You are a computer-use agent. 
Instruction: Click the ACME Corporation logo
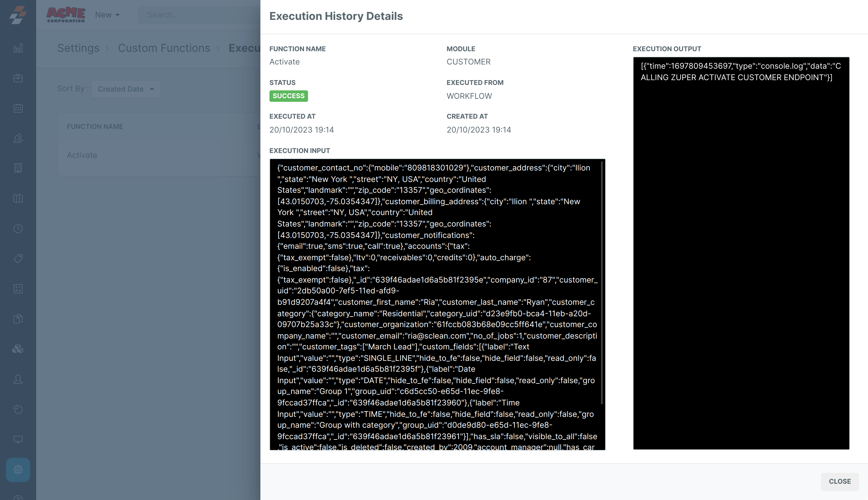(x=66, y=15)
